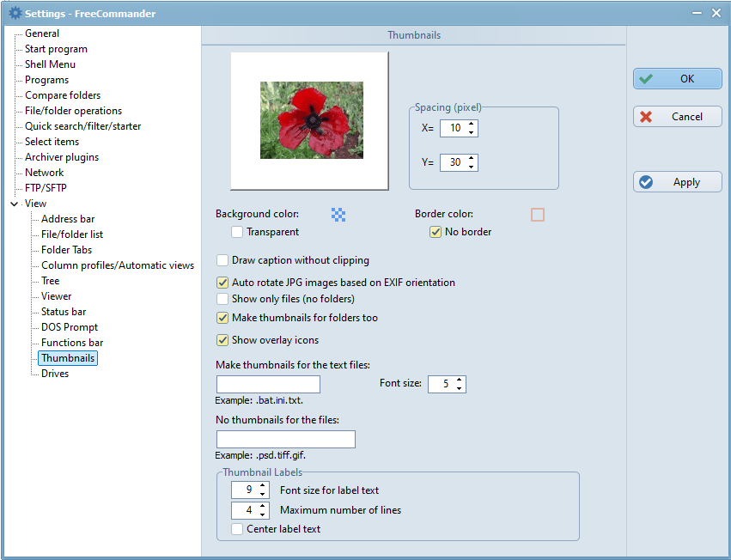Open Start program settings
This screenshot has height=560, width=731.
[56, 49]
